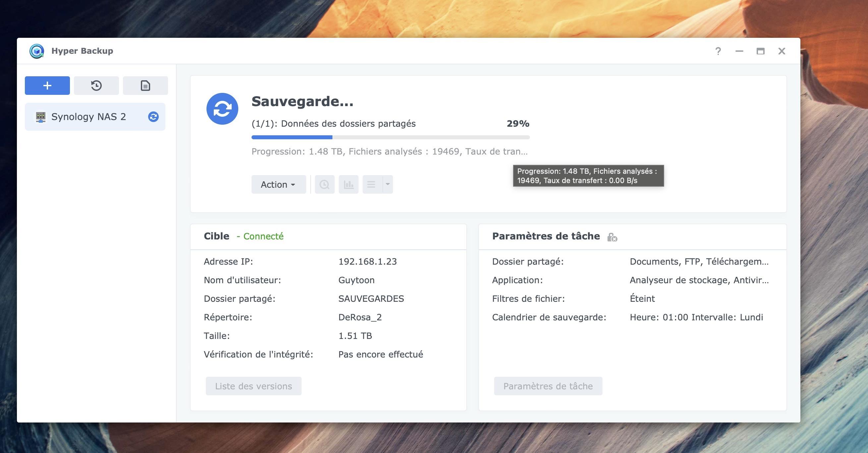Click the Liste des versions button
This screenshot has width=868, height=453.
pyautogui.click(x=254, y=386)
